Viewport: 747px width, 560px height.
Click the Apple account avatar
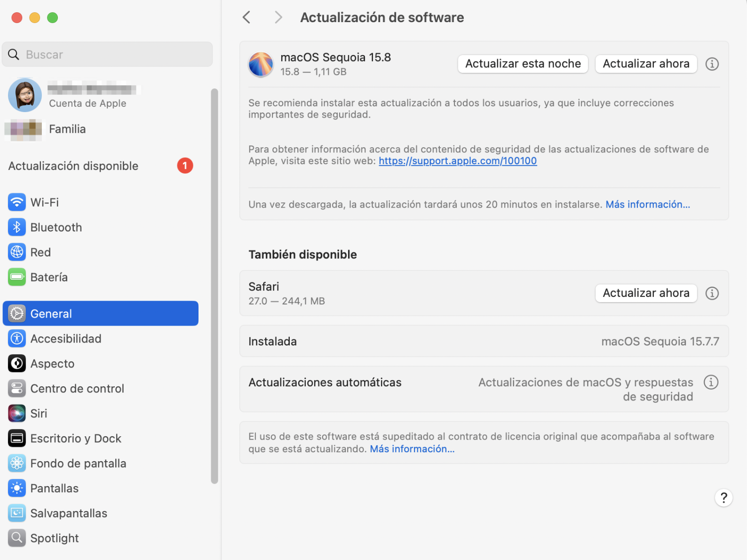25,95
